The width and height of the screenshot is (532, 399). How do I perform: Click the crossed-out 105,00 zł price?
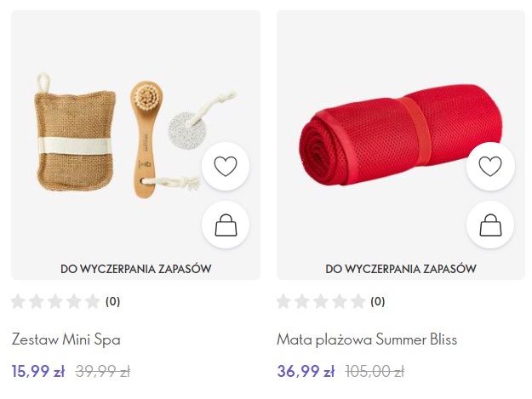tap(375, 372)
